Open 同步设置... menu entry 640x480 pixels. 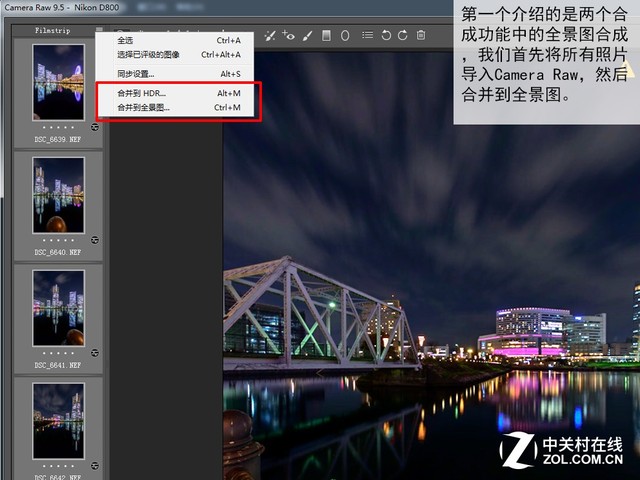tap(175, 74)
